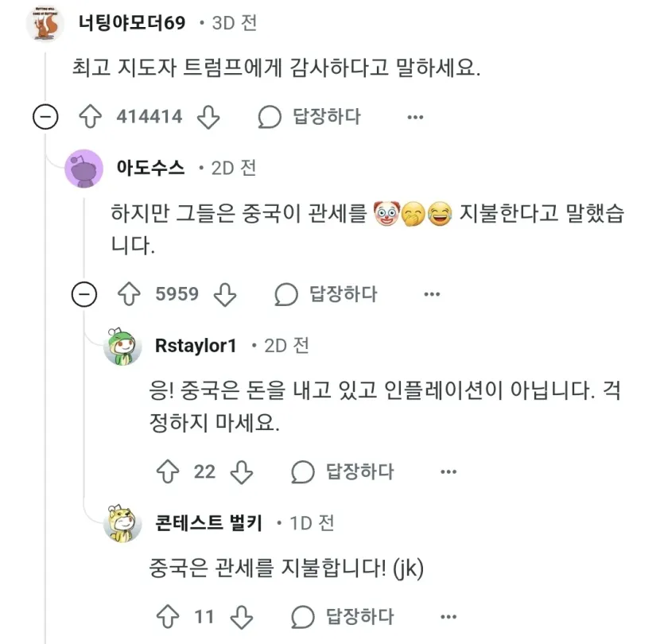Collapse the 아도수스 reply thread
Image resolution: width=664 pixels, height=644 pixels.
click(83, 295)
